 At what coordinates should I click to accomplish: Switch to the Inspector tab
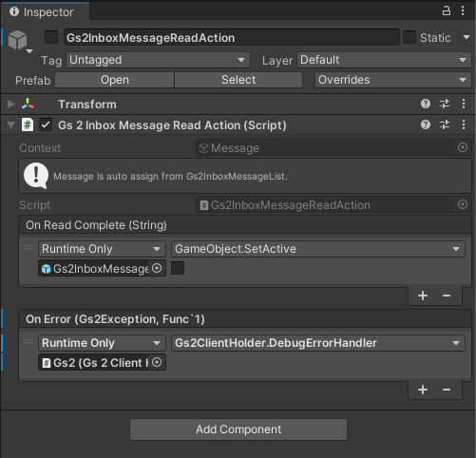coord(45,11)
